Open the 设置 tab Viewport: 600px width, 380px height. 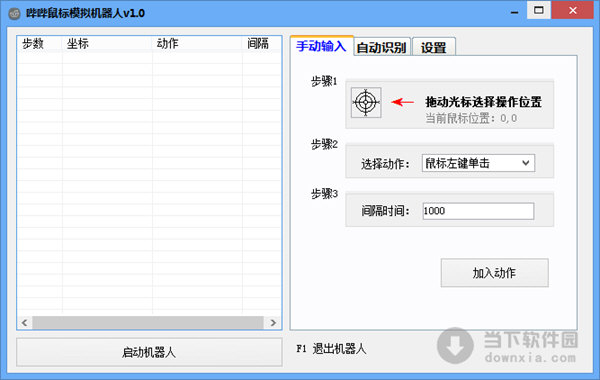pos(434,47)
